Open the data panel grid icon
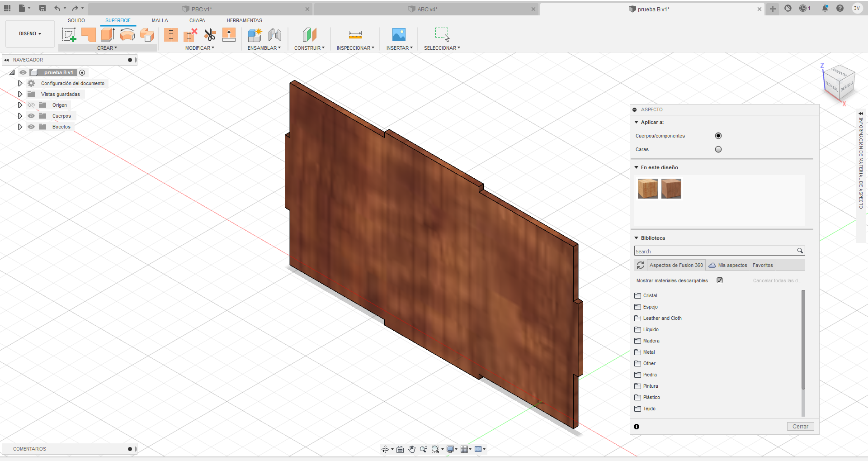Screen dimensions: 868x461 (x=7, y=8)
